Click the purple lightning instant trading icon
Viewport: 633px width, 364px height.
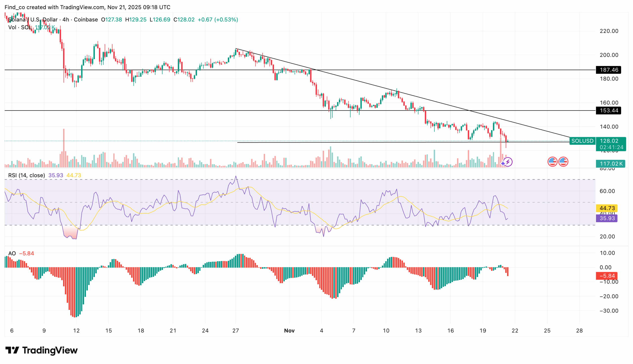point(509,163)
